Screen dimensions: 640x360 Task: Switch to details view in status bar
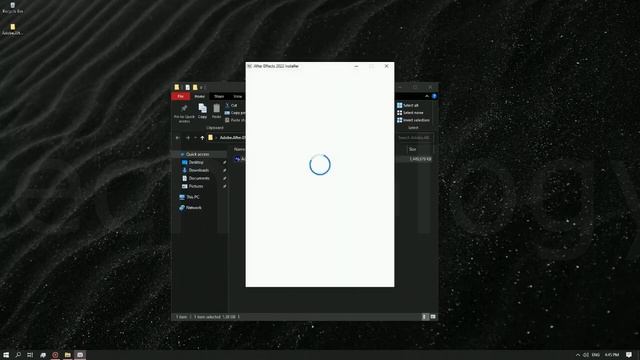point(424,317)
